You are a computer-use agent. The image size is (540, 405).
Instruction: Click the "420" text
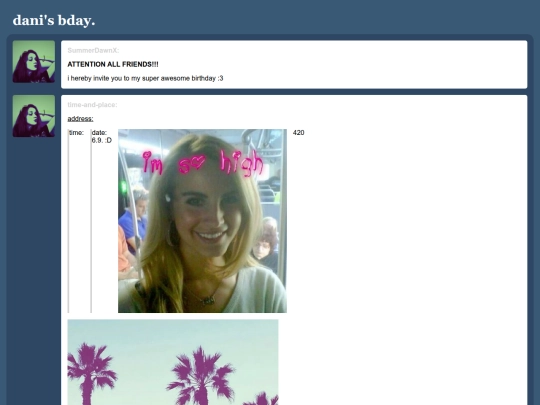(x=299, y=133)
